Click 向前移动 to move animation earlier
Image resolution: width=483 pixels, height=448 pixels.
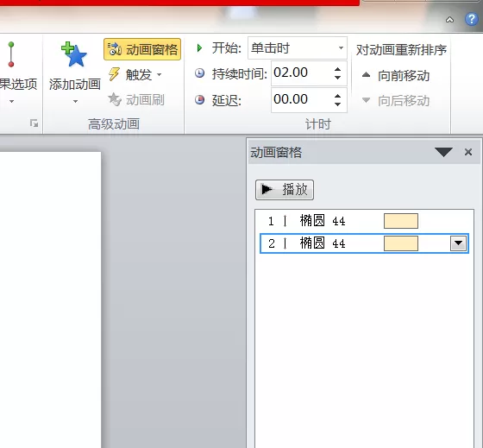point(396,76)
